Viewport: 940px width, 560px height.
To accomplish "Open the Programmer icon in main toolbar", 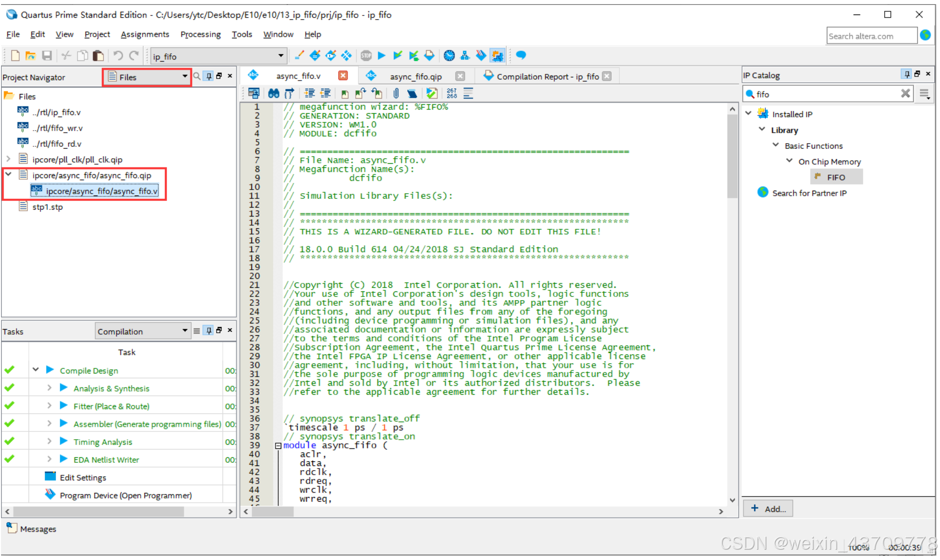I will pos(481,55).
